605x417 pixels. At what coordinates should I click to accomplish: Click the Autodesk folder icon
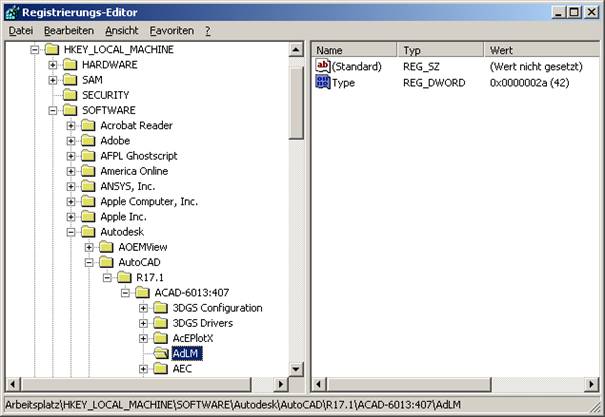point(88,232)
